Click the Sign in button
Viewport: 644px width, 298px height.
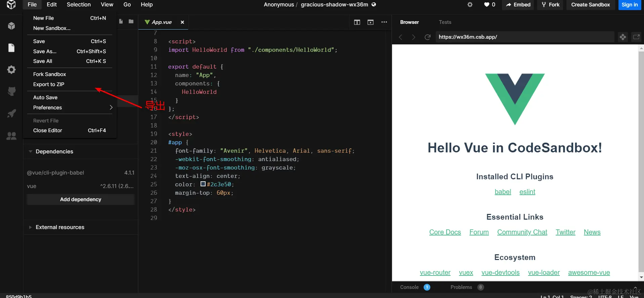point(630,5)
